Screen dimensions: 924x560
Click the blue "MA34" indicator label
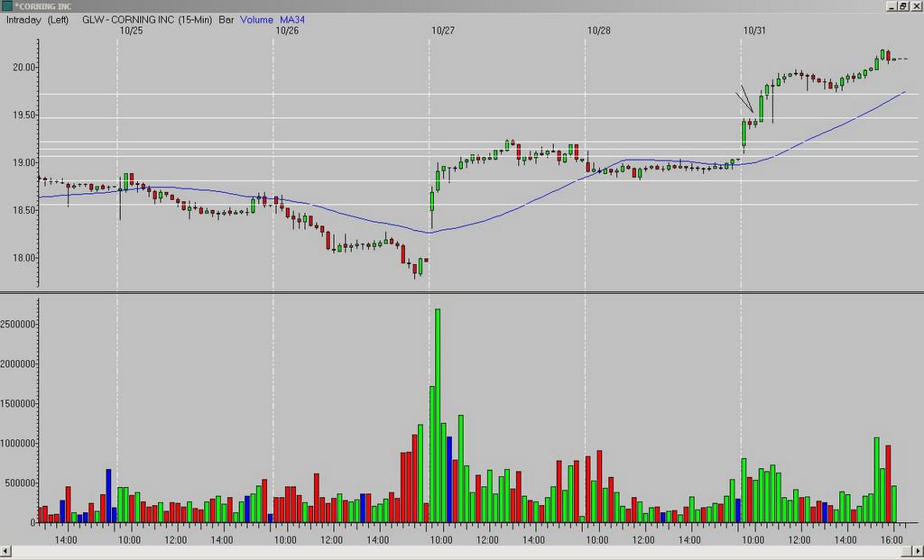[292, 20]
